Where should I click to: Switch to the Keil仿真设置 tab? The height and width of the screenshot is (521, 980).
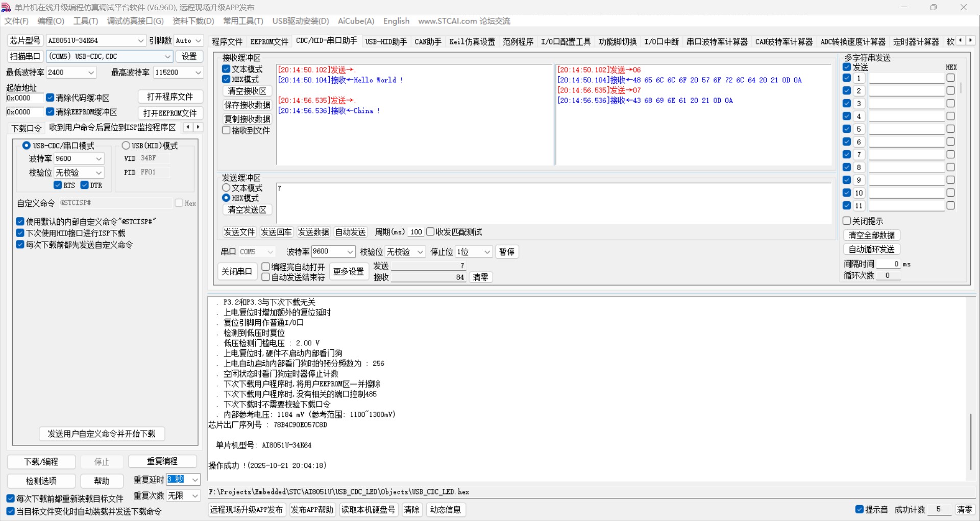(472, 41)
